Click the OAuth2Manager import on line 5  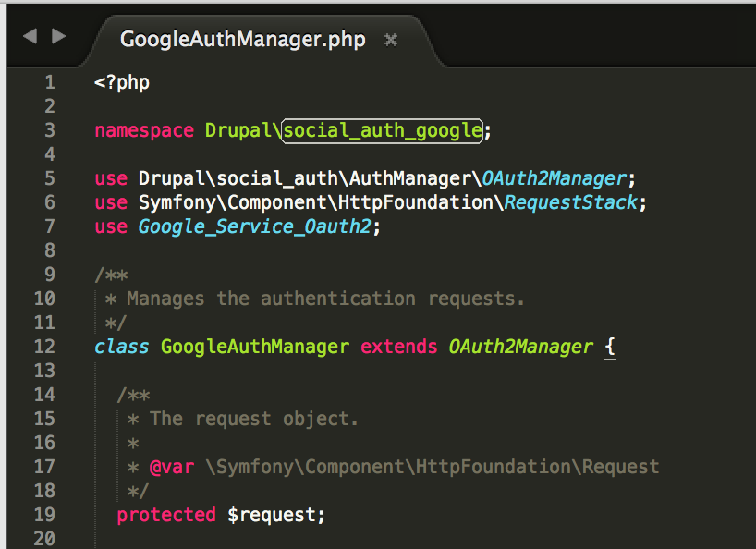(554, 178)
